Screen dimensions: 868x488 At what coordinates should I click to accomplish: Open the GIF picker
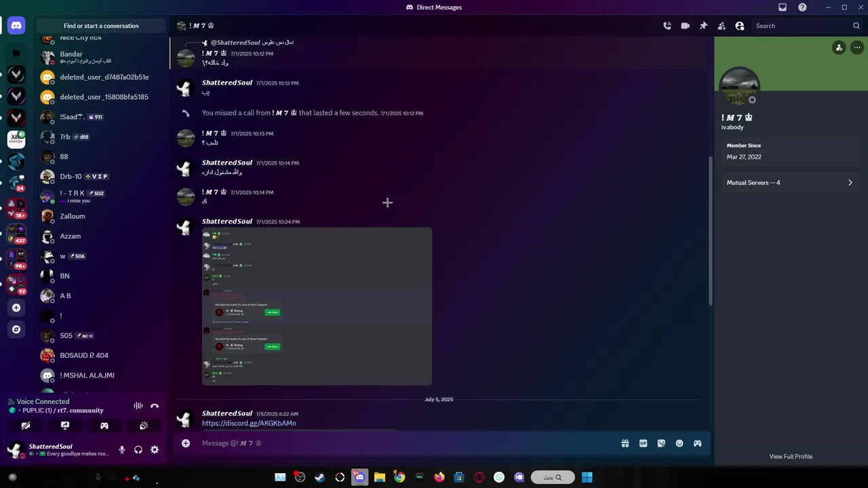pos(644,443)
